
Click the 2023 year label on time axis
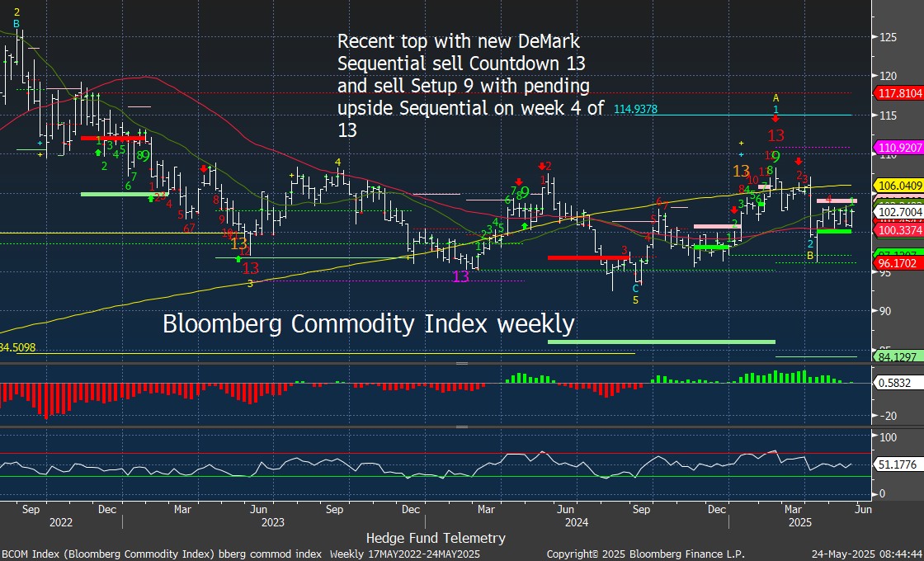[x=273, y=522]
